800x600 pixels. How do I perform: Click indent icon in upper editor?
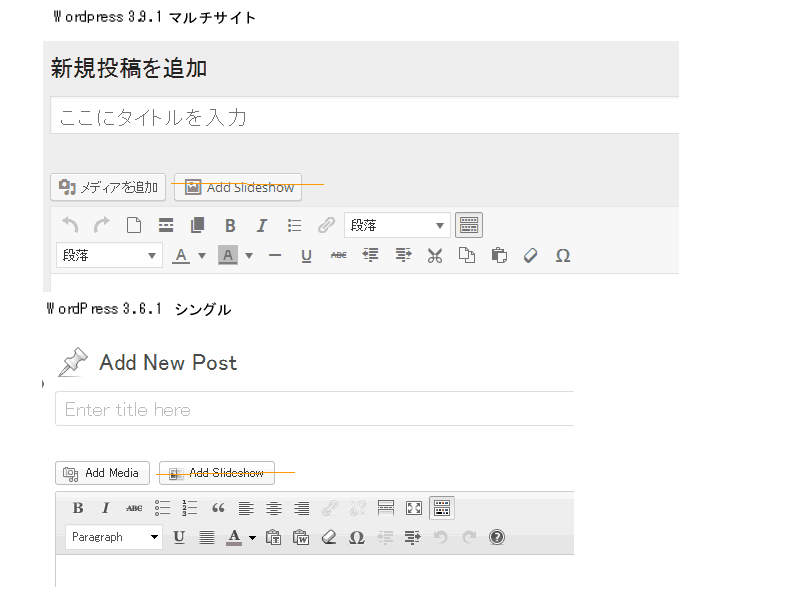[x=403, y=255]
